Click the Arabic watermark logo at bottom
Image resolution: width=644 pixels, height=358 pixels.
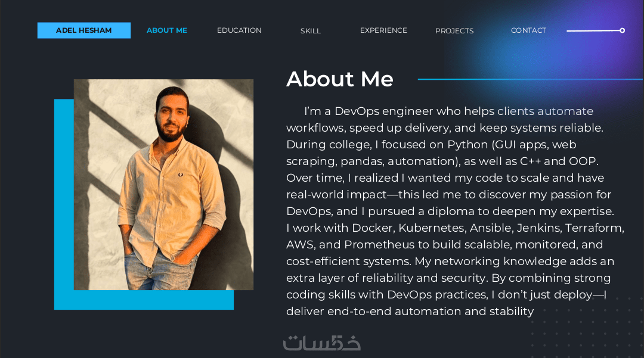pyautogui.click(x=321, y=343)
